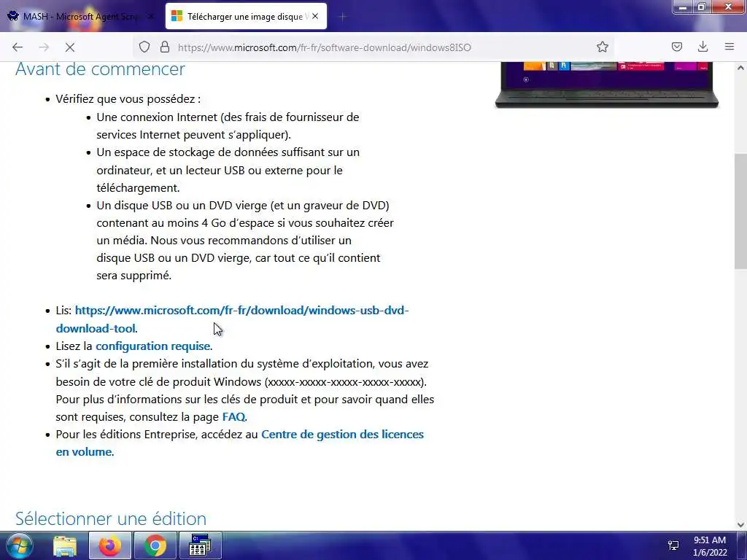747x560 pixels.
Task: Select the Télécharger une image disque tab
Action: click(x=247, y=17)
